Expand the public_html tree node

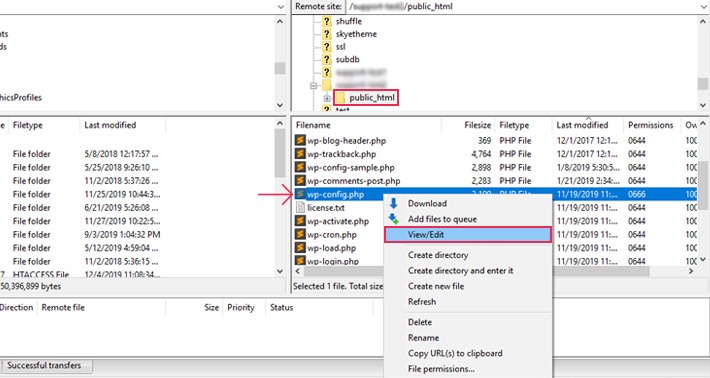coord(327,98)
